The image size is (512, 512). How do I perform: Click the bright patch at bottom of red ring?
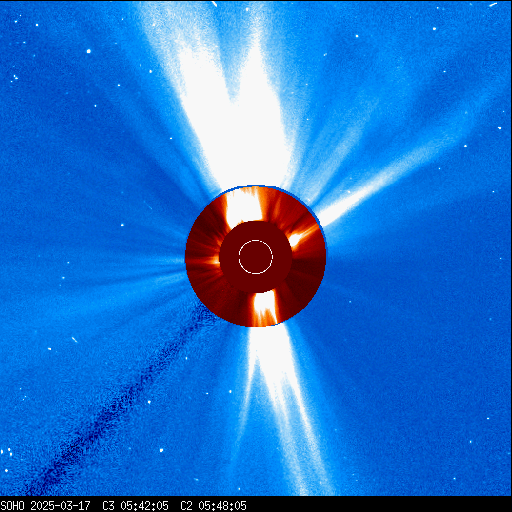(x=264, y=308)
